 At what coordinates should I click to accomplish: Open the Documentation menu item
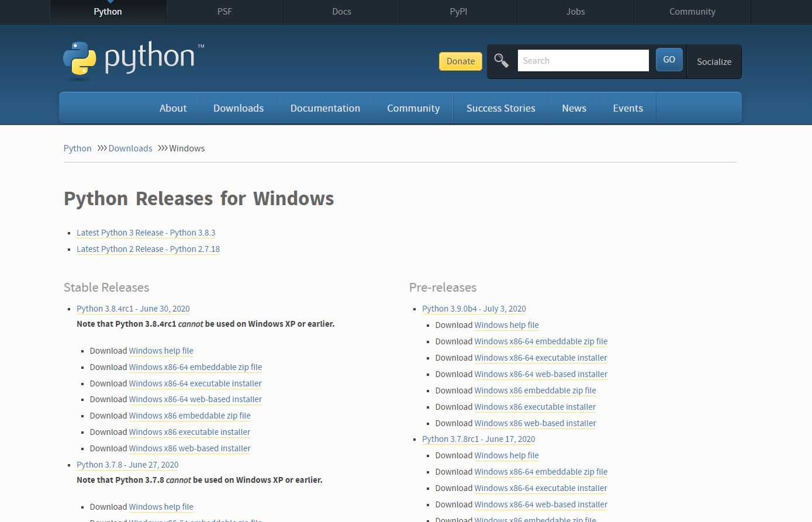(326, 108)
